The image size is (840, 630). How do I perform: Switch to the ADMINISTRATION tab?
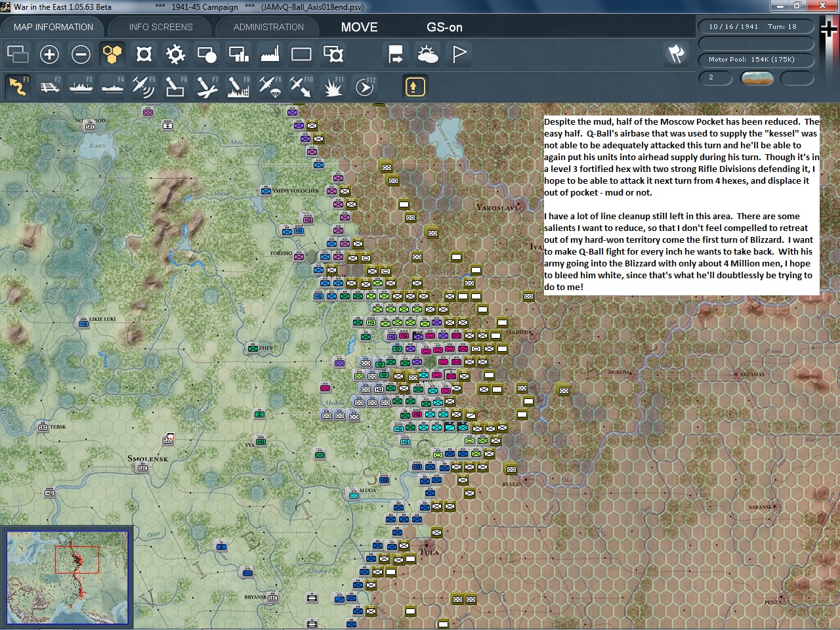[268, 27]
